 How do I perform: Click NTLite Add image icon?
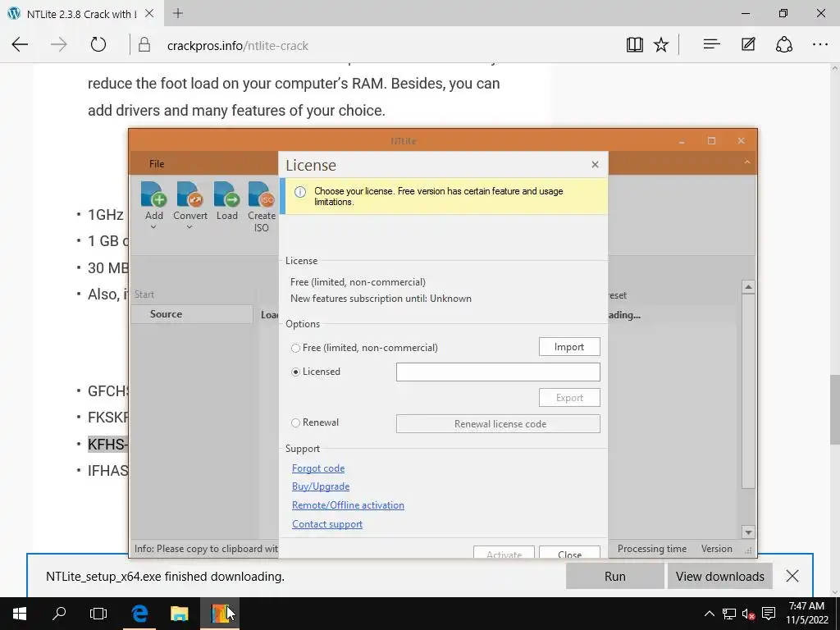153,194
